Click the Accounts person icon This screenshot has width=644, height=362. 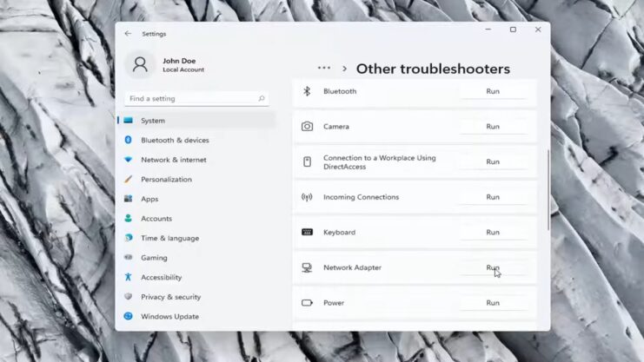pyautogui.click(x=128, y=219)
